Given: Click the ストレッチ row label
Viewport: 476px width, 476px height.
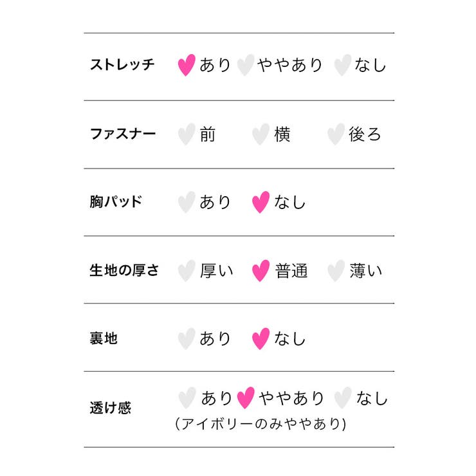Looking at the screenshot, I should click(122, 66).
